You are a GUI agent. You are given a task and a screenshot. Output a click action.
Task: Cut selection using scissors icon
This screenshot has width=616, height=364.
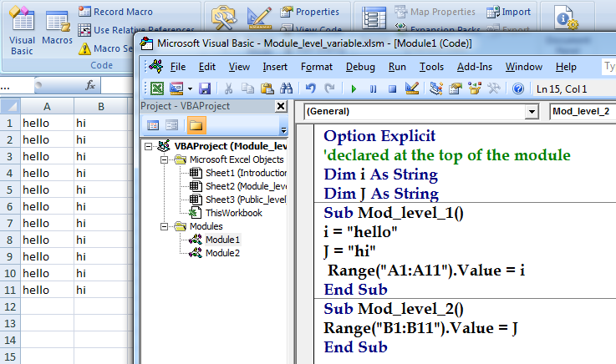pyautogui.click(x=228, y=88)
